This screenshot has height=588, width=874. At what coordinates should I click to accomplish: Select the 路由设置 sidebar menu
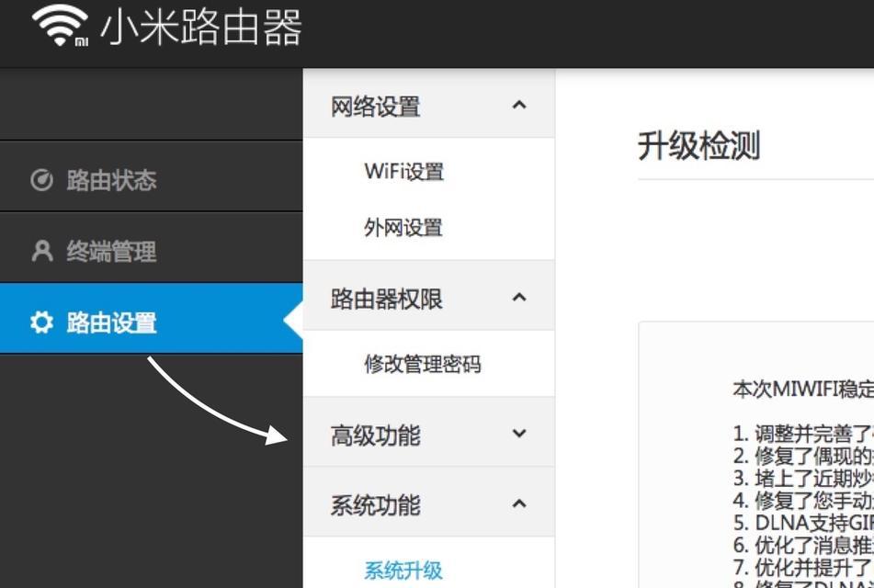click(151, 318)
